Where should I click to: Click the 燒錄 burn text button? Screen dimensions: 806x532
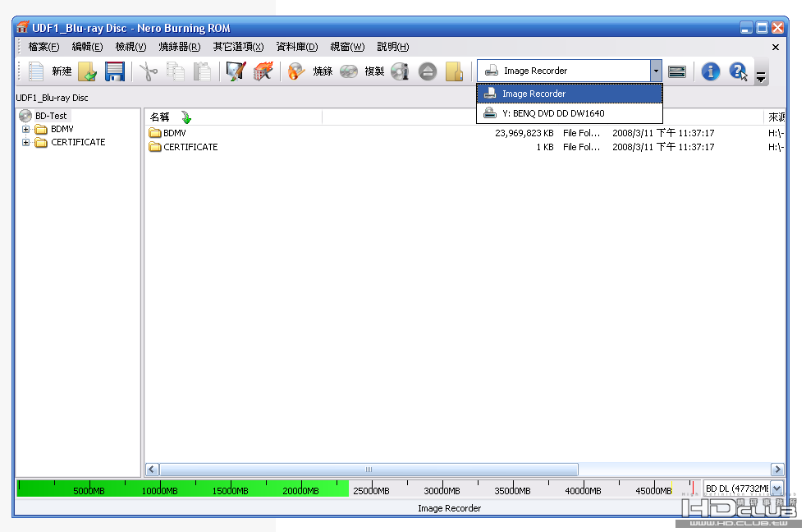point(323,71)
